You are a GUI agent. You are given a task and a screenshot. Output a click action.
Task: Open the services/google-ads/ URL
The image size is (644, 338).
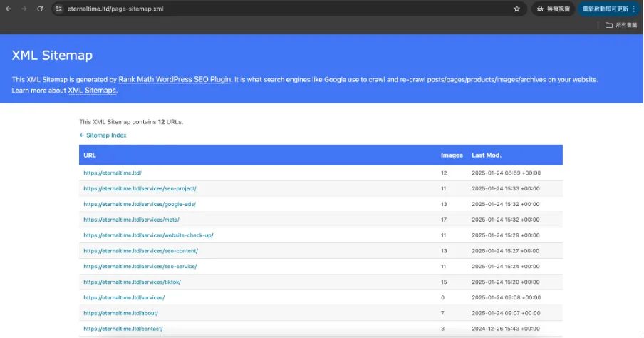[x=140, y=205]
